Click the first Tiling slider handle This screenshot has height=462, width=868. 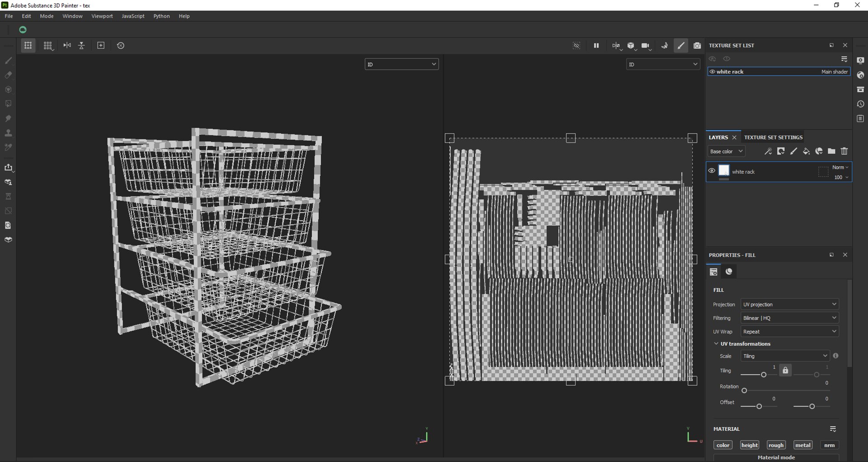point(764,375)
